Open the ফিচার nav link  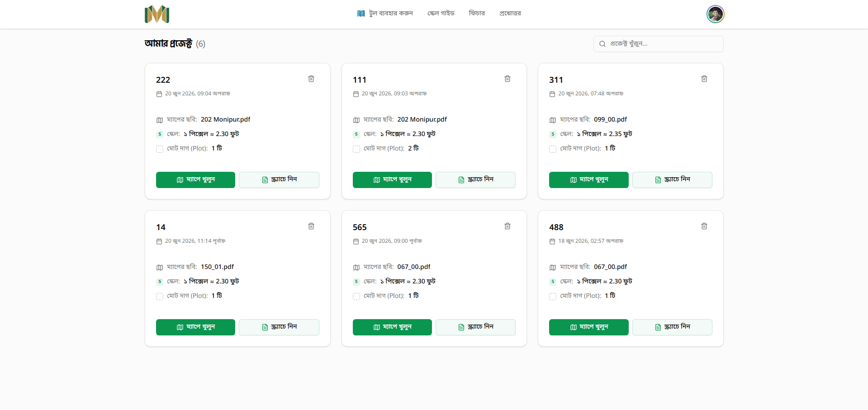tap(477, 14)
